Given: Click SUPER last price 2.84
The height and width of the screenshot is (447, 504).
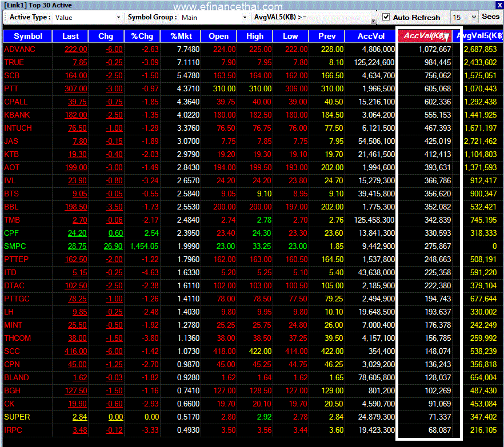Looking at the screenshot, I should point(80,417).
